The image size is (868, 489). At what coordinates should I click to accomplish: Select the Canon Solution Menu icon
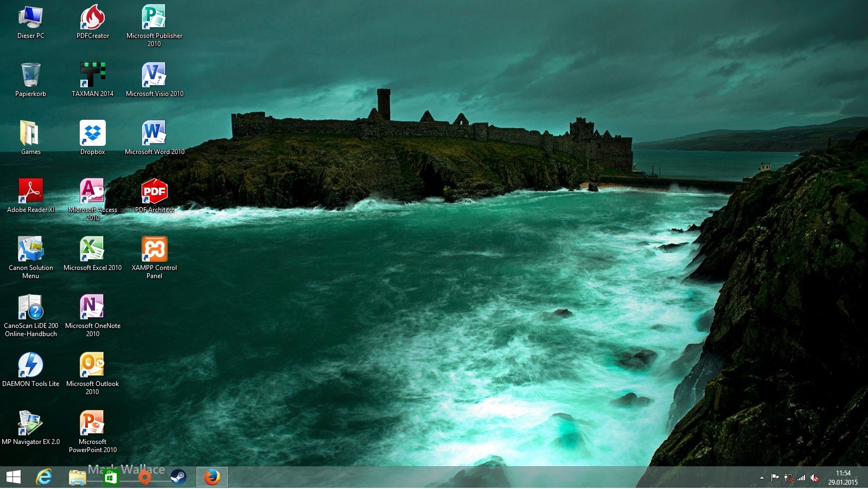coord(30,249)
